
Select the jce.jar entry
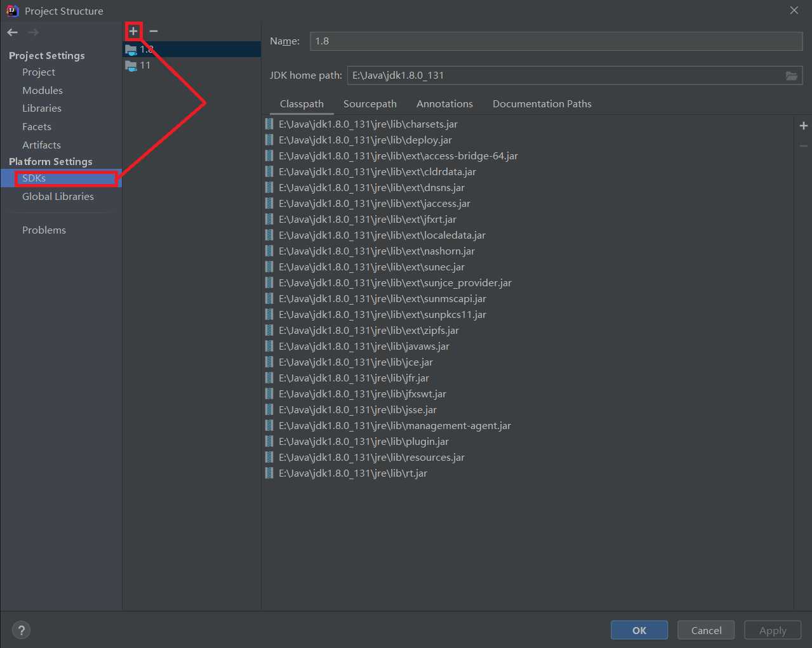pyautogui.click(x=528, y=362)
